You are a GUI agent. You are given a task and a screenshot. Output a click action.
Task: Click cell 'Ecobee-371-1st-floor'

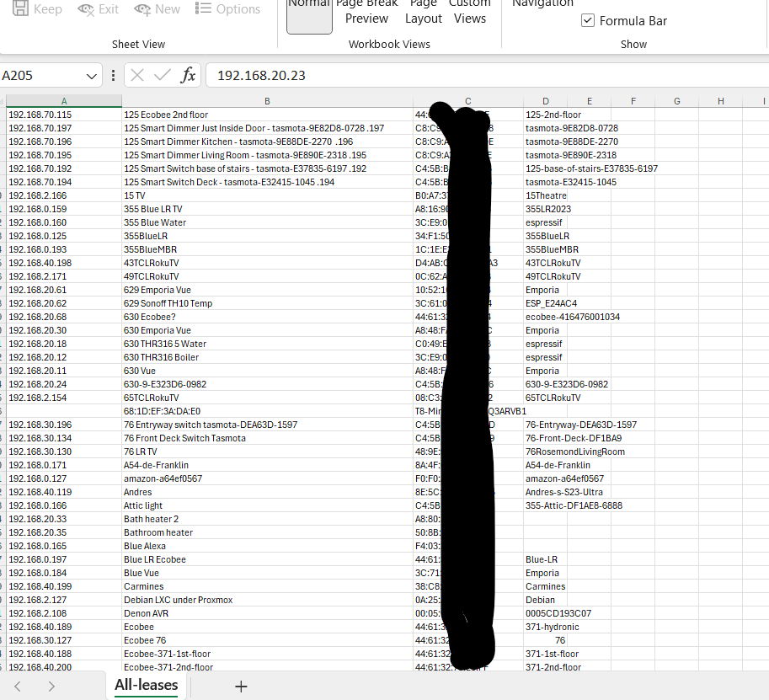pos(267,654)
